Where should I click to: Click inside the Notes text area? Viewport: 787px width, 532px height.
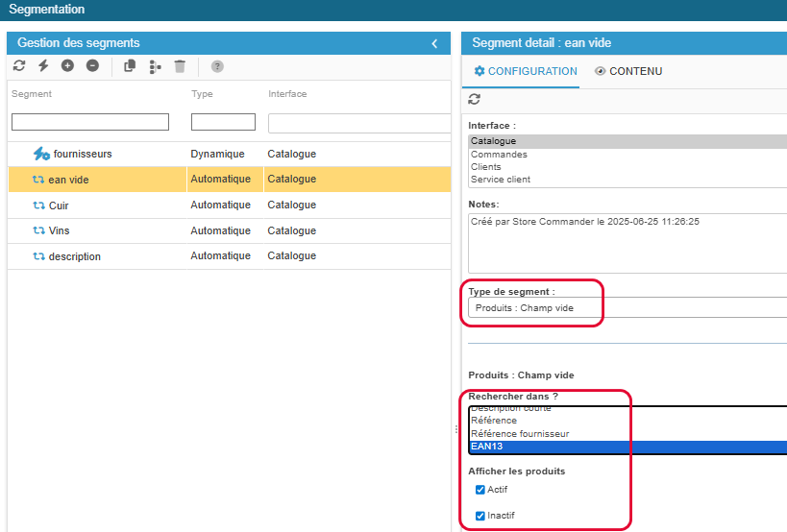[x=627, y=244]
